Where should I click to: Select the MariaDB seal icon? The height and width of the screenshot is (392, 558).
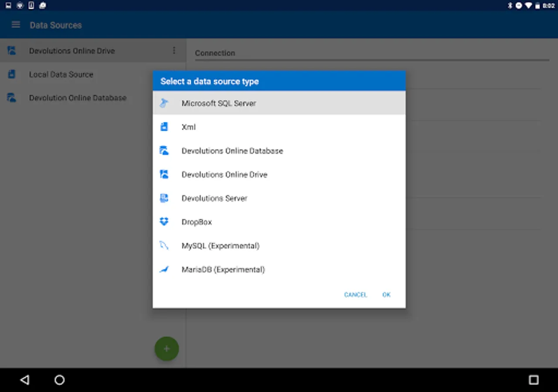(164, 269)
